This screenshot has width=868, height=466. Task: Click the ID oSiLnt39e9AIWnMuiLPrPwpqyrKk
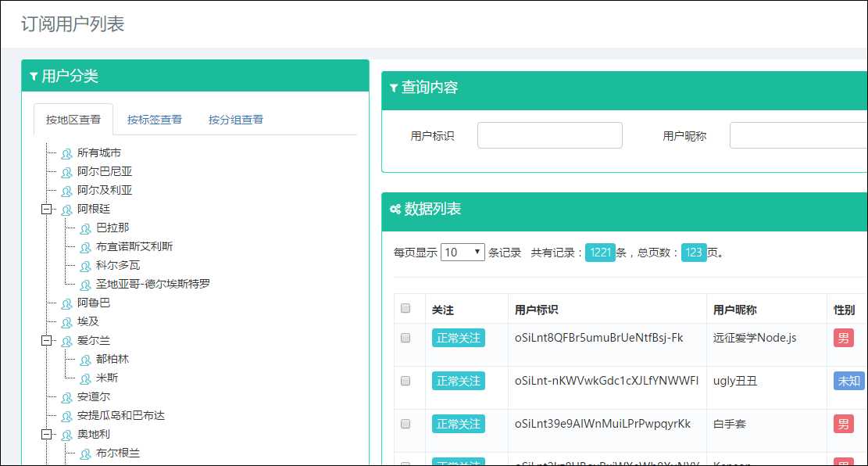click(602, 424)
